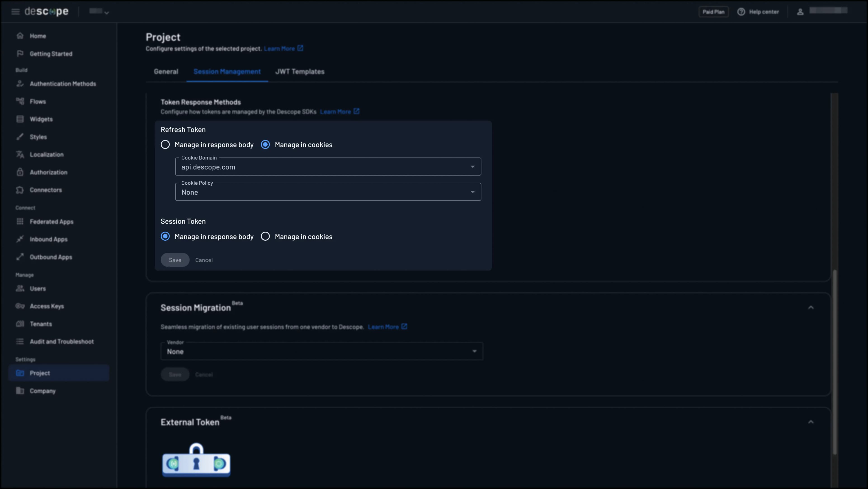Collapse the External Token section

(811, 422)
